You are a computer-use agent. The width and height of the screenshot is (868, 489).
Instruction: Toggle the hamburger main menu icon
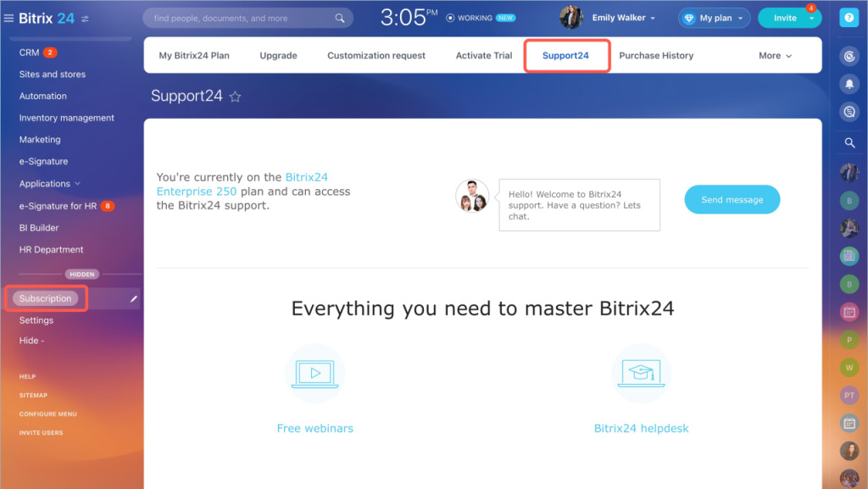click(8, 19)
